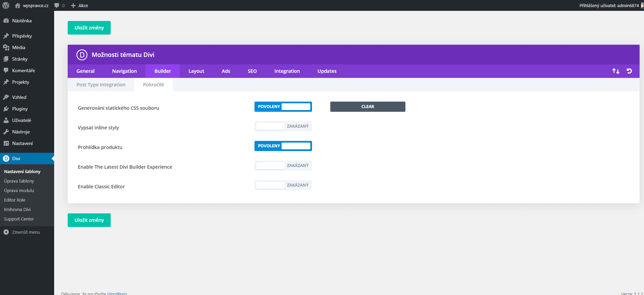The width and height of the screenshot is (644, 295).
Task: Click the bottom Uložit změny button
Action: click(89, 220)
